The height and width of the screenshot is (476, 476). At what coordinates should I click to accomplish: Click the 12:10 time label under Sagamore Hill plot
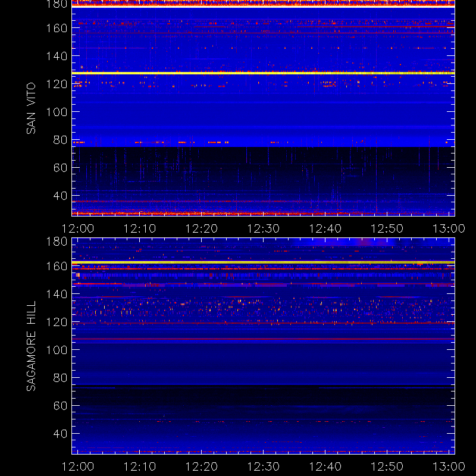click(140, 466)
